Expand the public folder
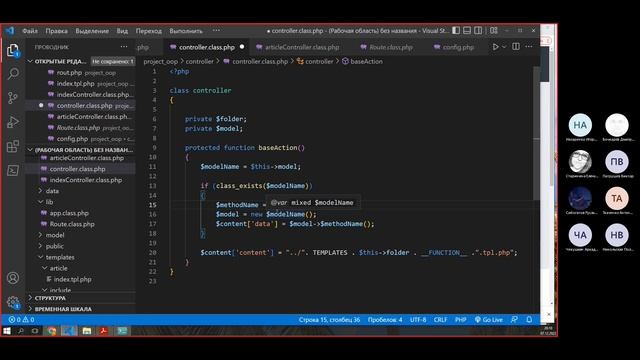The height and width of the screenshot is (360, 640). pyautogui.click(x=81, y=246)
